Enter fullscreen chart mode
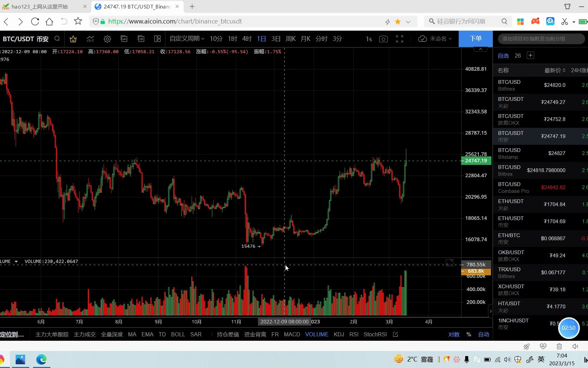 [x=399, y=39]
